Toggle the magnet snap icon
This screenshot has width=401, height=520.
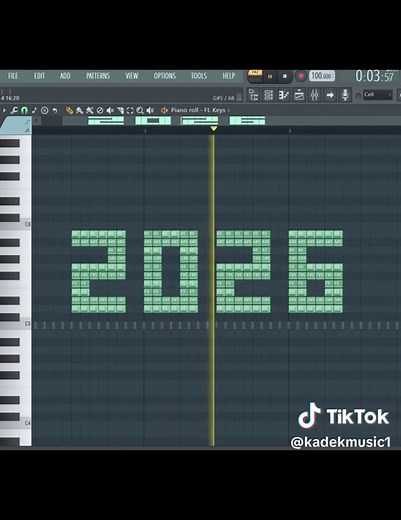[x=24, y=110]
